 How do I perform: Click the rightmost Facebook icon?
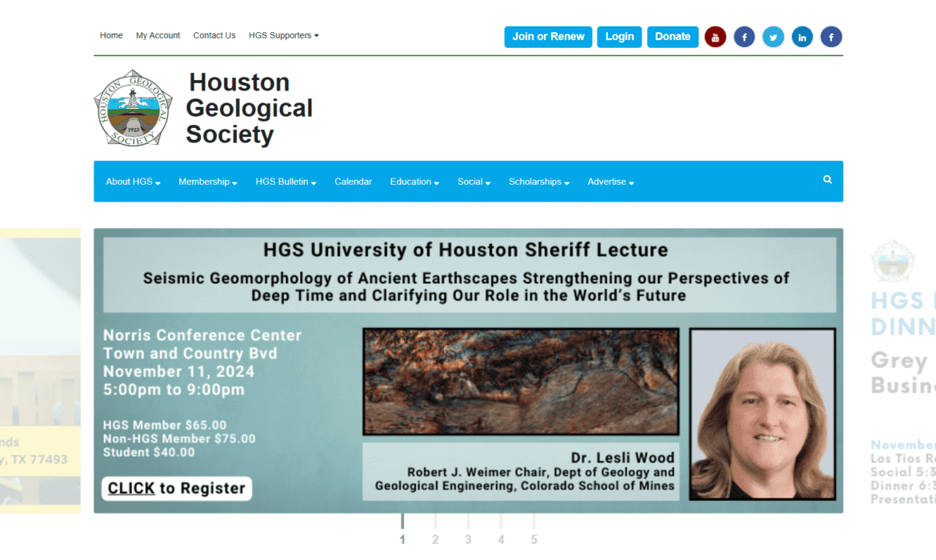(x=831, y=36)
